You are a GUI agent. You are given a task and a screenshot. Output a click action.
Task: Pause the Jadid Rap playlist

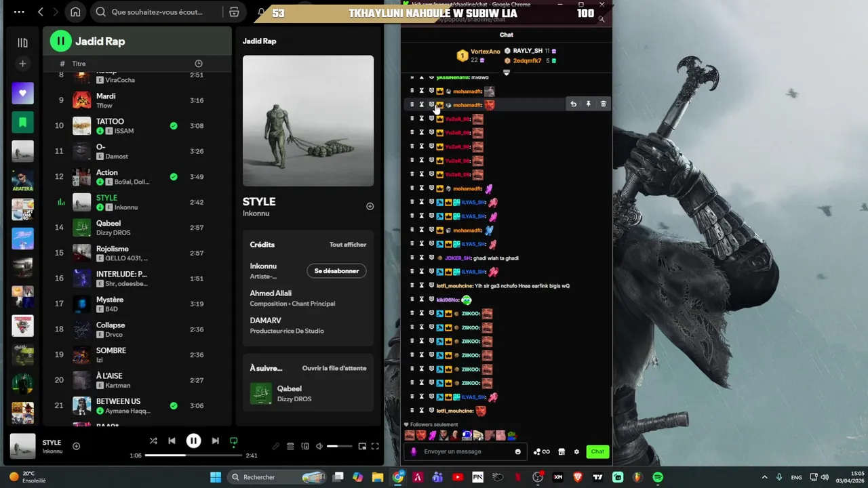coord(60,41)
